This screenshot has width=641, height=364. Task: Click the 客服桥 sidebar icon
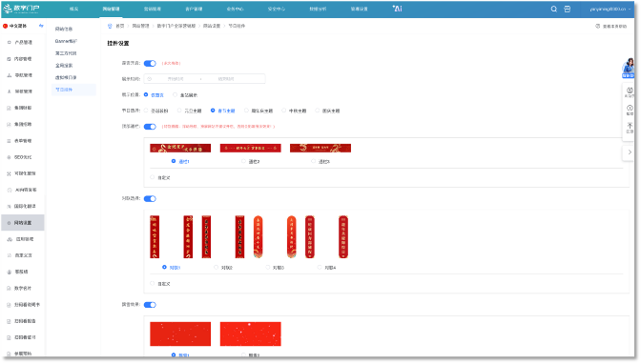pos(9,273)
